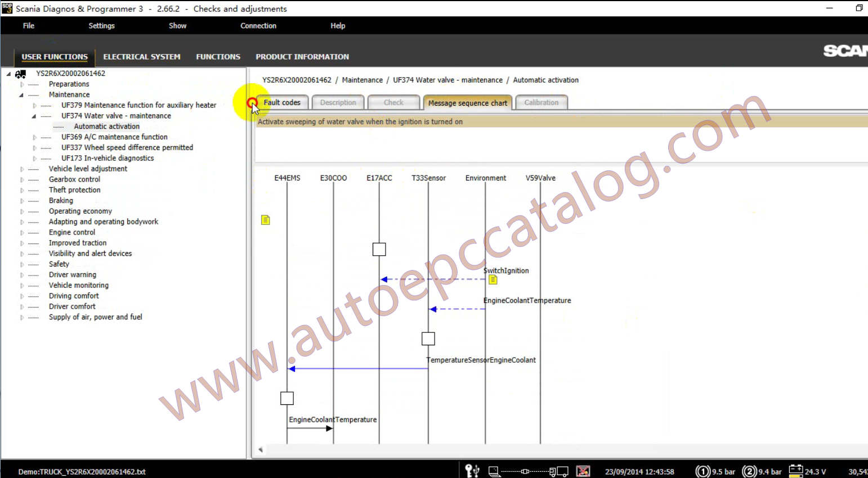Click the yellow note icon below E44EMS
This screenshot has width=868, height=478.
pyautogui.click(x=266, y=220)
